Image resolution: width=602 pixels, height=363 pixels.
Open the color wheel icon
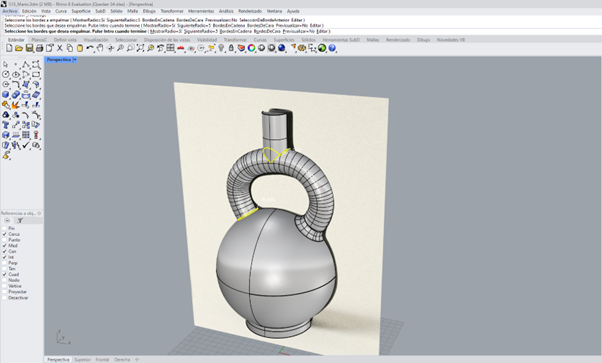[251, 48]
